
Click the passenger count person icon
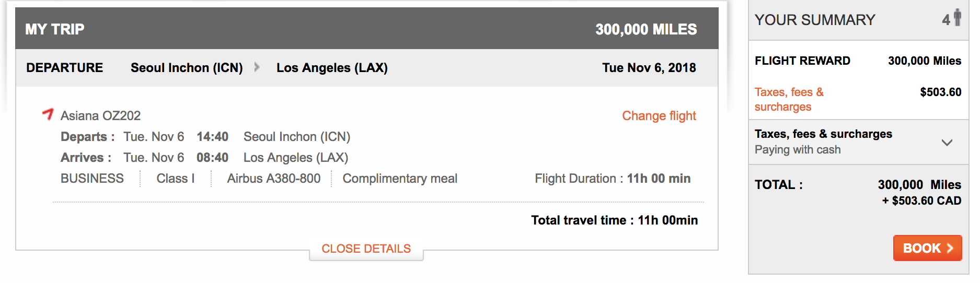[x=957, y=17]
